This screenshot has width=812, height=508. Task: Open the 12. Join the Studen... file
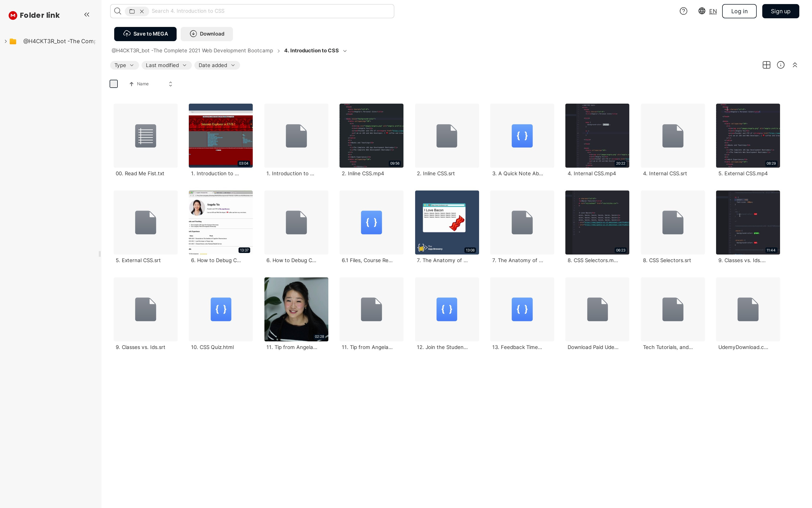coord(447,309)
